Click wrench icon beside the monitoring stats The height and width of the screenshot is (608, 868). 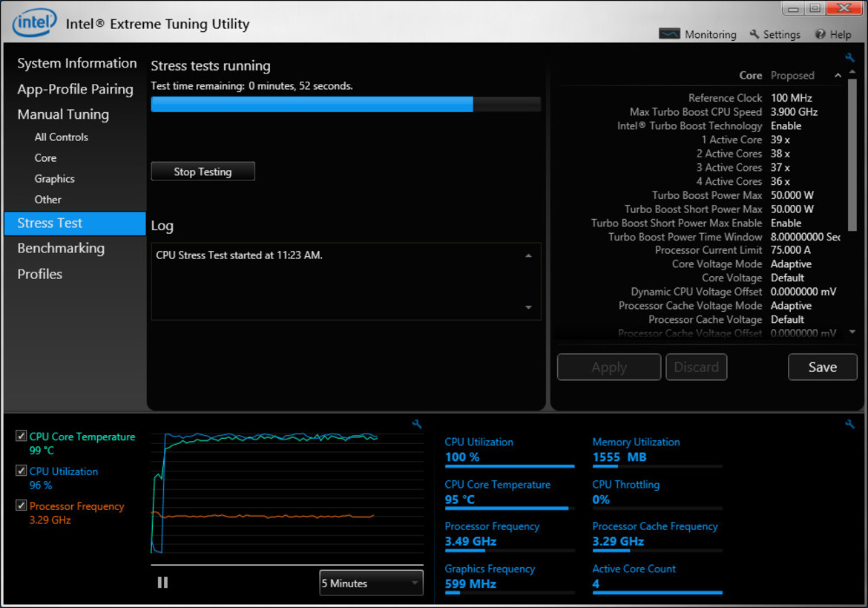click(849, 424)
